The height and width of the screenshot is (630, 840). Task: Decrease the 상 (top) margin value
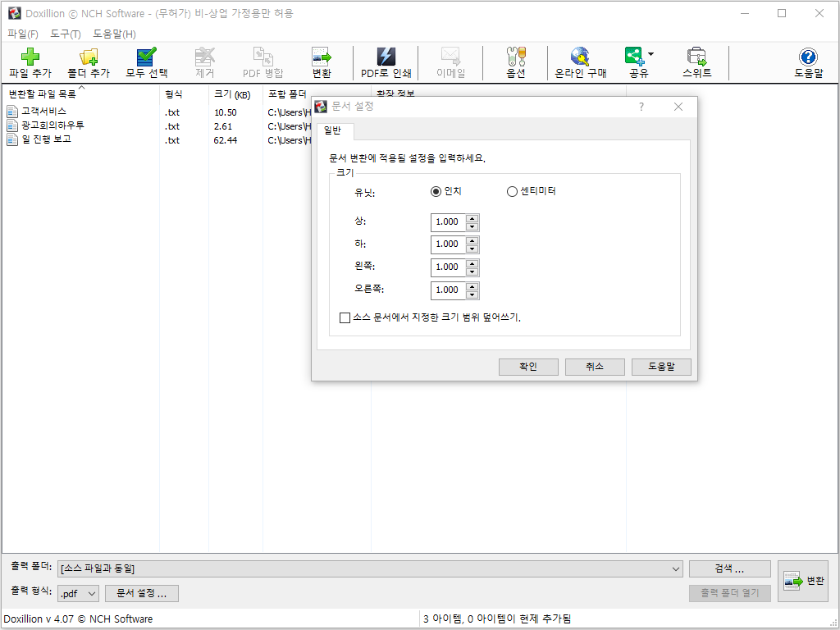(472, 226)
